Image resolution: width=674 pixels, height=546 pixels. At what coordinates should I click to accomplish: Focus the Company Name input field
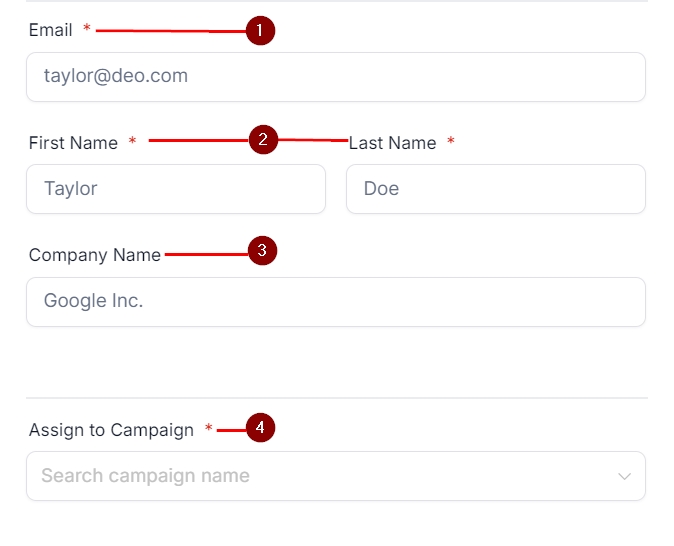coord(335,301)
